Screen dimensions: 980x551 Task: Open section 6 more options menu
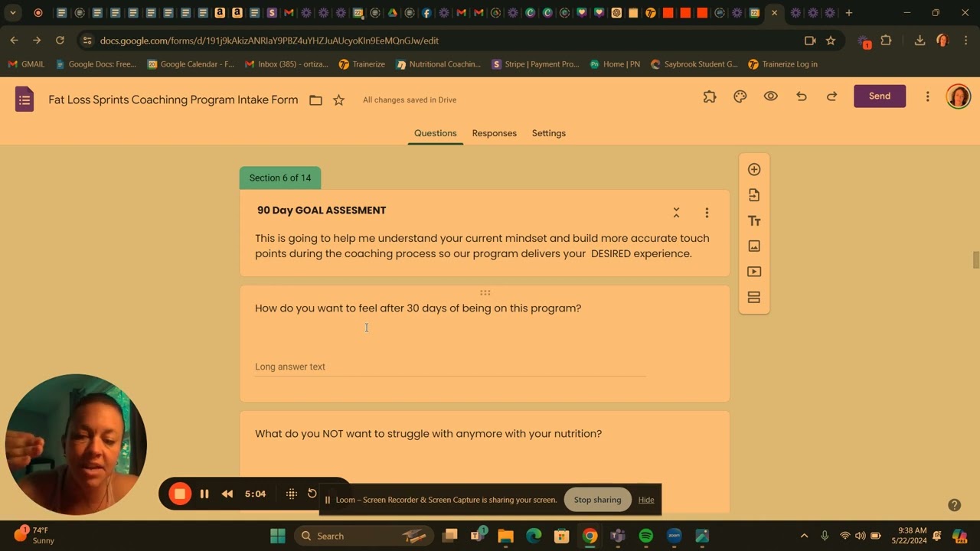coord(707,212)
